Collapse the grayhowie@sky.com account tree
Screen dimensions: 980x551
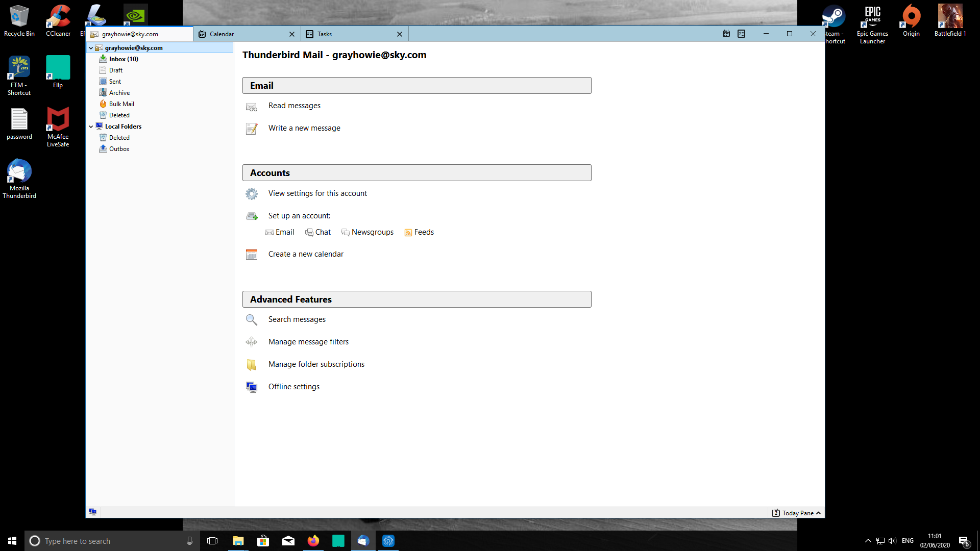(91, 48)
